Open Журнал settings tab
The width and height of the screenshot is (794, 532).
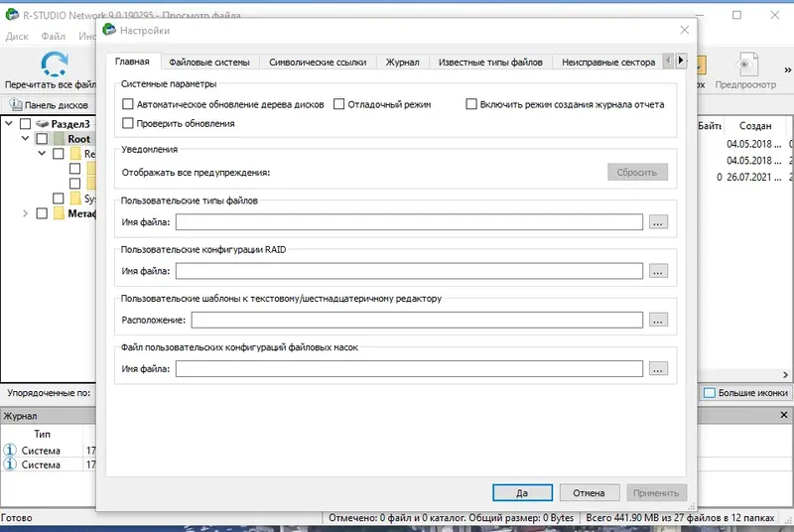coord(403,63)
